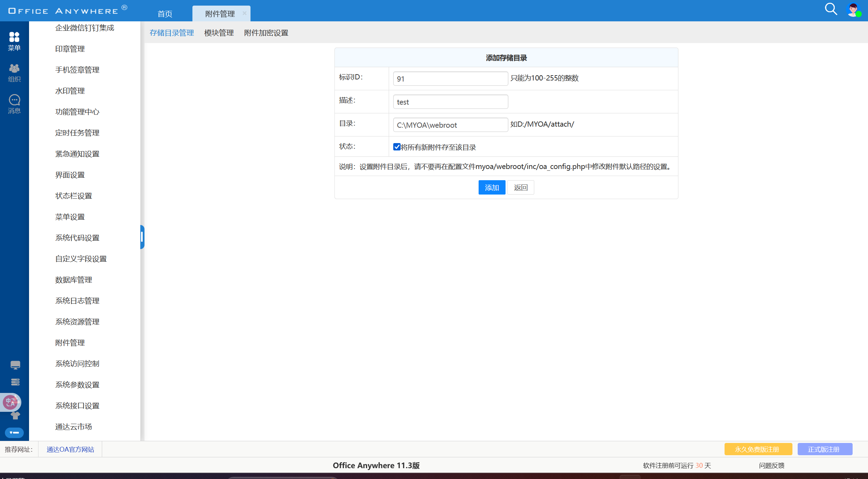
Task: Click the 添加 button
Action: coord(492,188)
